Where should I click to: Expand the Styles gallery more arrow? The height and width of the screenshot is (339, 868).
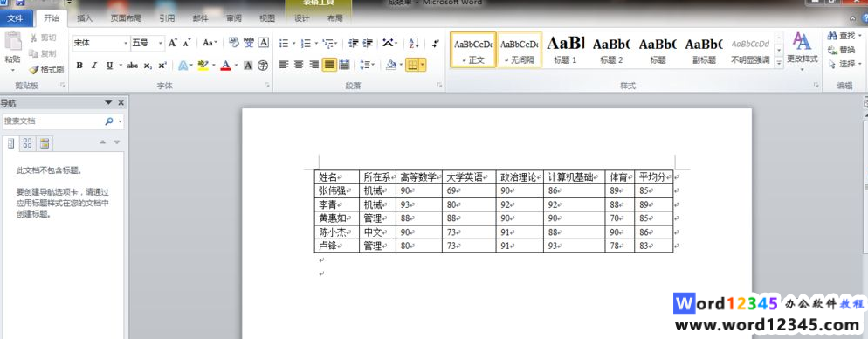click(779, 63)
